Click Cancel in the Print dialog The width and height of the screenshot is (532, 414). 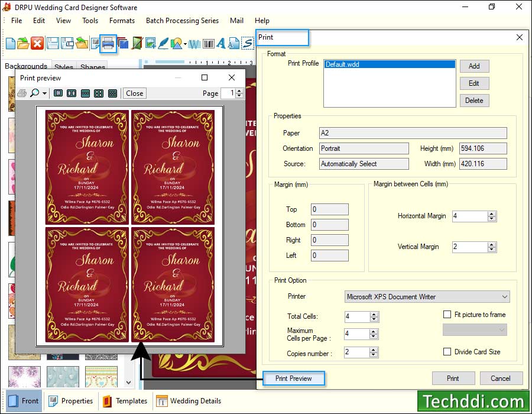501,379
